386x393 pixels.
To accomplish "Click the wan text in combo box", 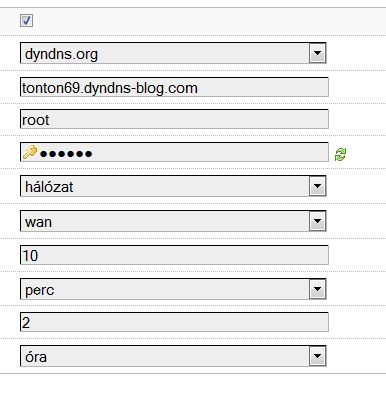I will click(38, 222).
